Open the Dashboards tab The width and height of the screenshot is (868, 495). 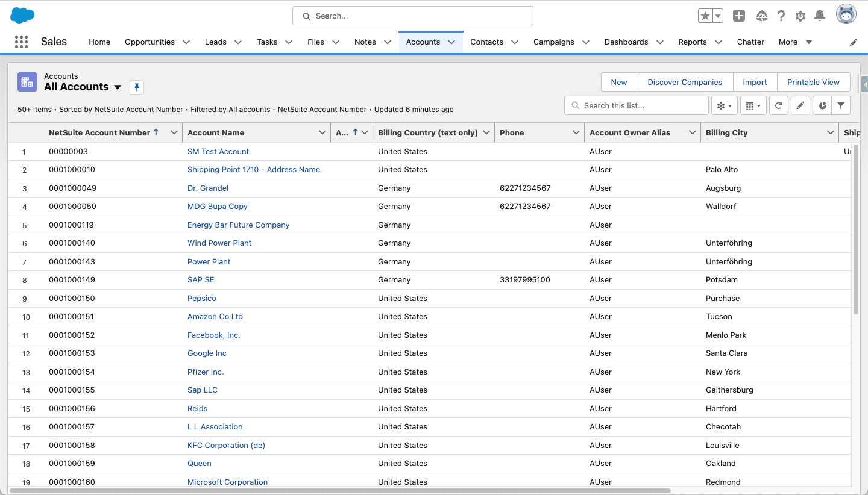tap(626, 42)
